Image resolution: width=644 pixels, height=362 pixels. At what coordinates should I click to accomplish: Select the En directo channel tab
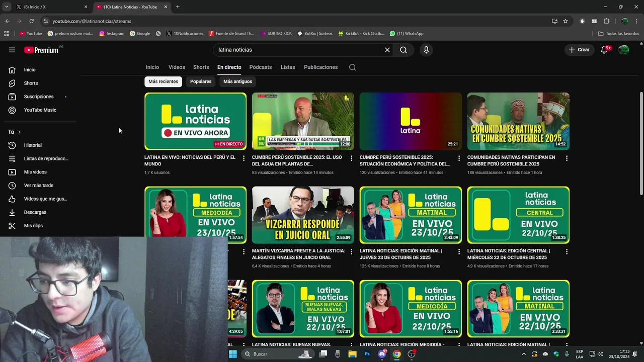click(x=229, y=67)
